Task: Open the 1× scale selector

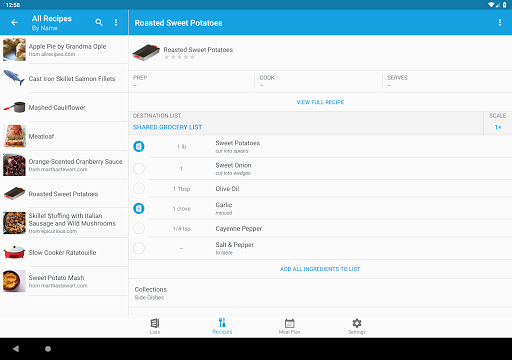Action: coord(498,127)
